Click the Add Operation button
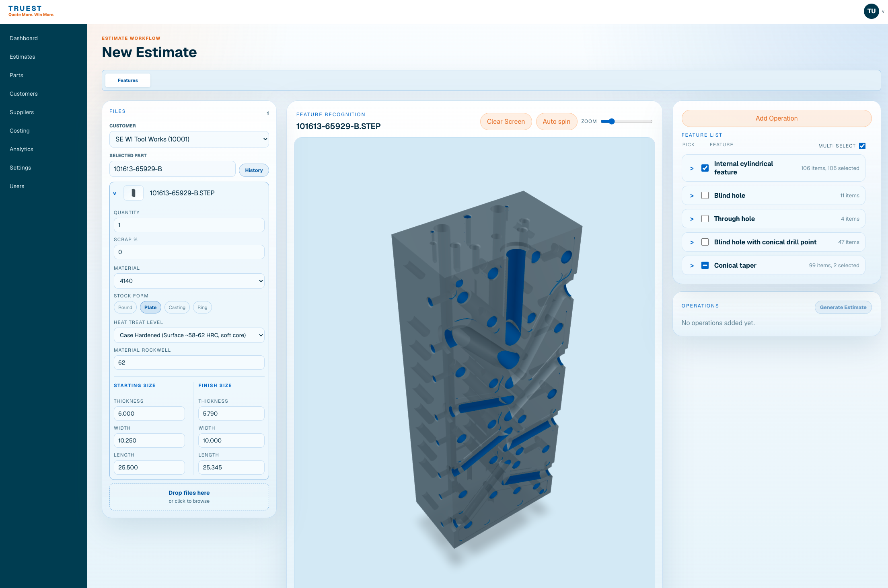The height and width of the screenshot is (588, 888). pyautogui.click(x=776, y=118)
